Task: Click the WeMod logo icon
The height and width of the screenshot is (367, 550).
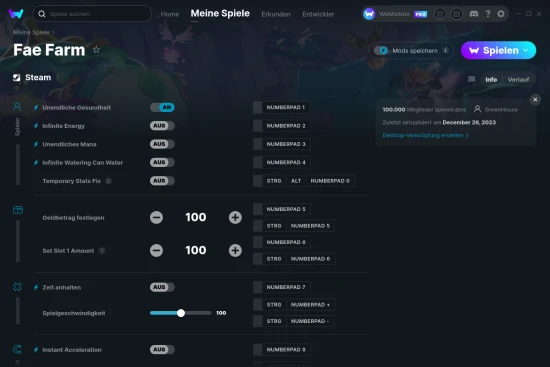Action: [16, 14]
